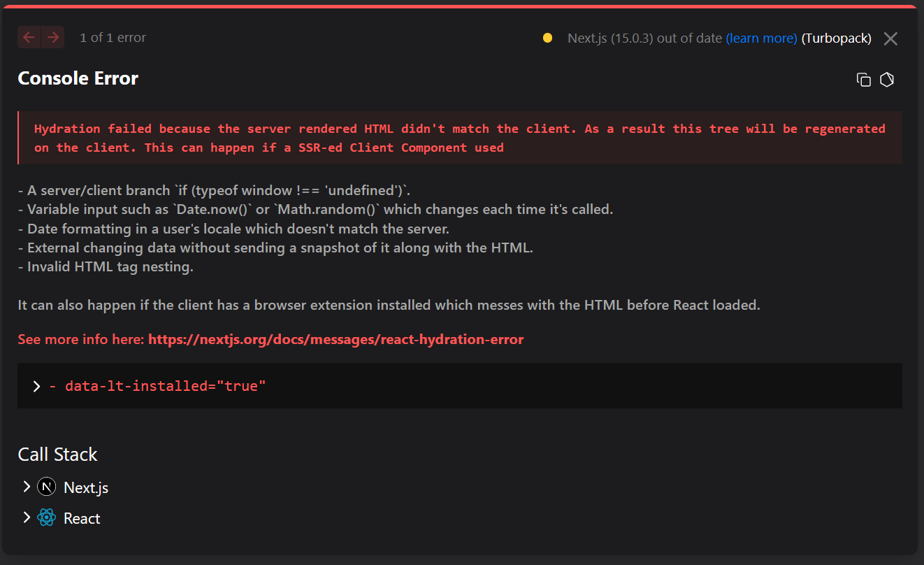The height and width of the screenshot is (565, 924).
Task: Go to the previous error arrow
Action: pyautogui.click(x=29, y=37)
